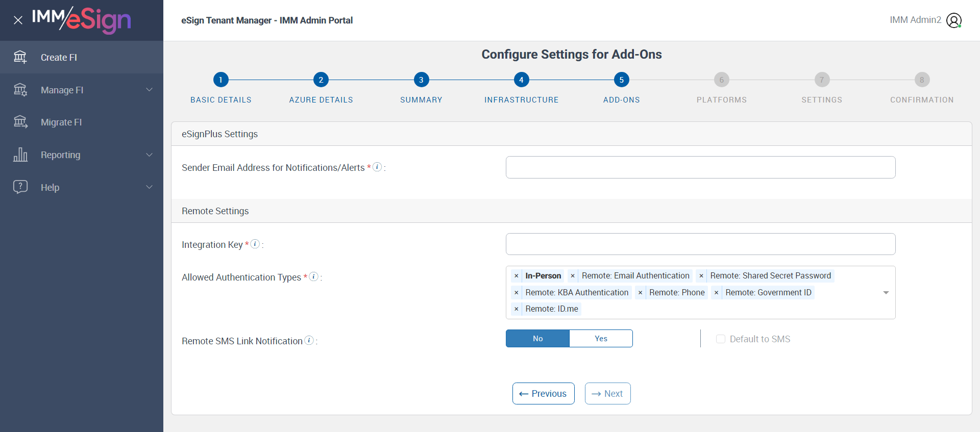This screenshot has height=432, width=980.
Task: Jump to step 4 Infrastructure
Action: (521, 80)
